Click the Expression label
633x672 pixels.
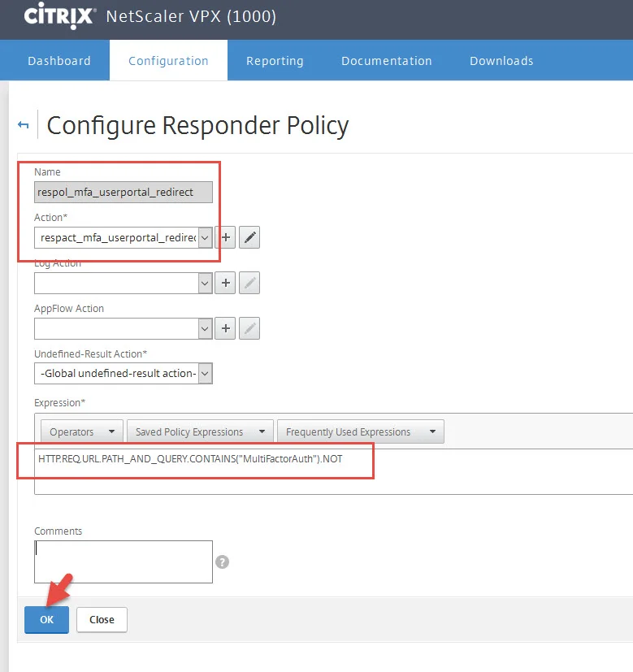pyautogui.click(x=59, y=403)
